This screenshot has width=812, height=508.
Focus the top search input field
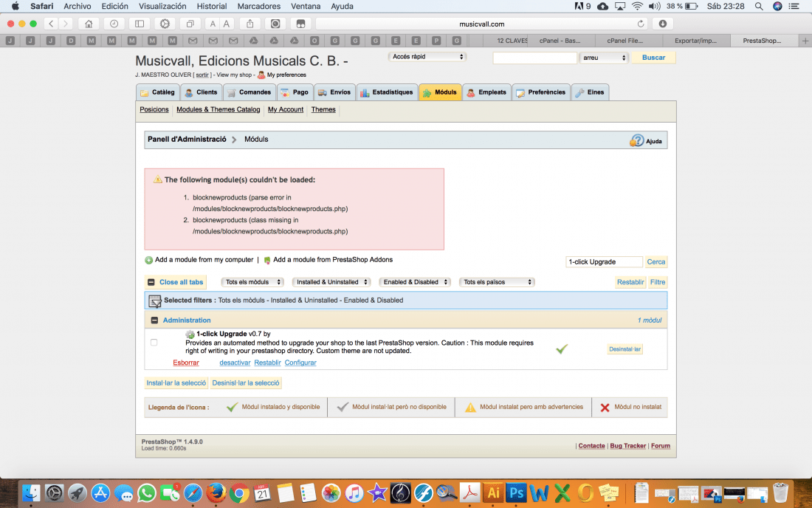pos(535,58)
